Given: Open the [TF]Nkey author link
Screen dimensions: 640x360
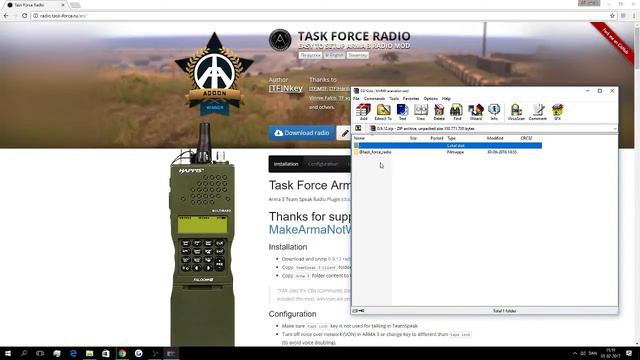Looking at the screenshot, I should click(286, 89).
